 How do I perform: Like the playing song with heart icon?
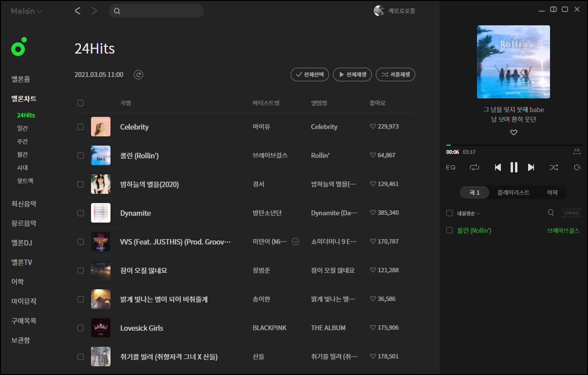coord(514,132)
